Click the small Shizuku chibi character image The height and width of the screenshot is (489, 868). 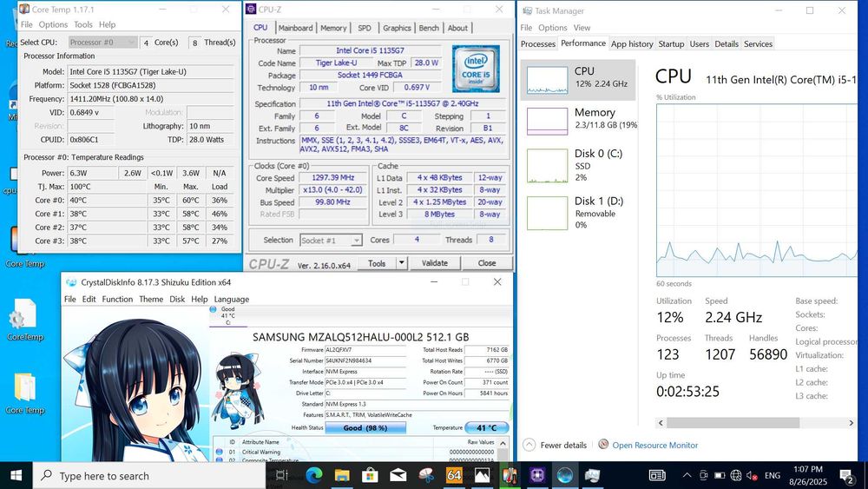[x=237, y=392]
